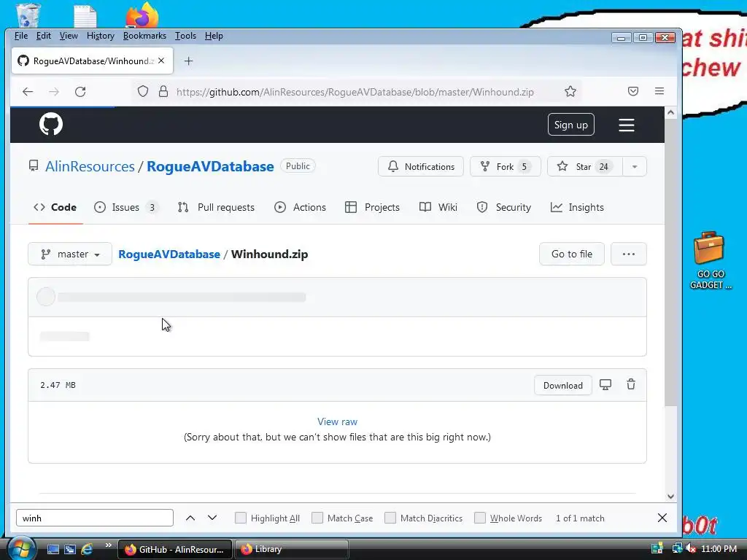Screen dimensions: 747x560
Task: Open the History menu
Action: [x=101, y=36]
